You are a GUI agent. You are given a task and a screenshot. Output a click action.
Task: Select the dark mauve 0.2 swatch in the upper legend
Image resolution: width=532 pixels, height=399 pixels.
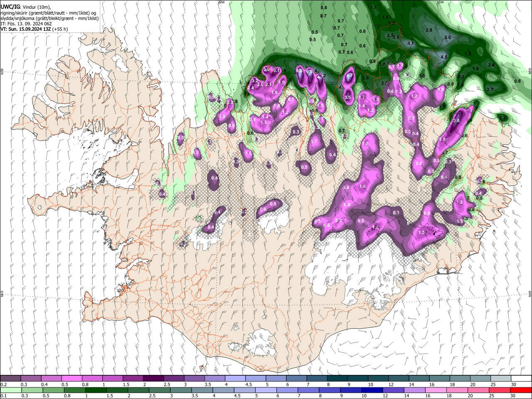tap(10, 379)
